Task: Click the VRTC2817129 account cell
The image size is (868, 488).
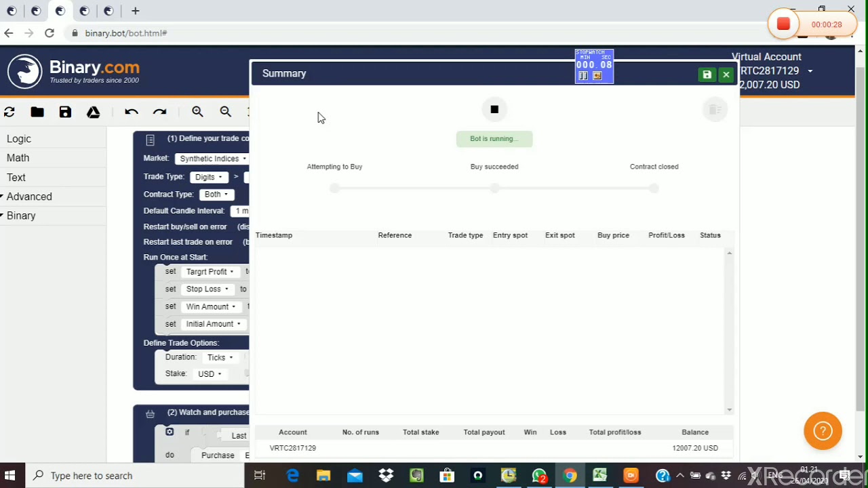Action: tap(293, 448)
